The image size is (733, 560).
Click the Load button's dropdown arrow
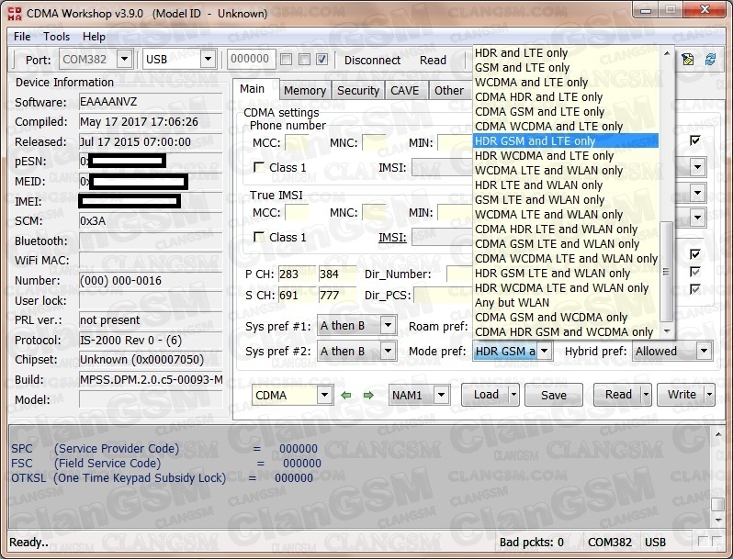tap(513, 395)
